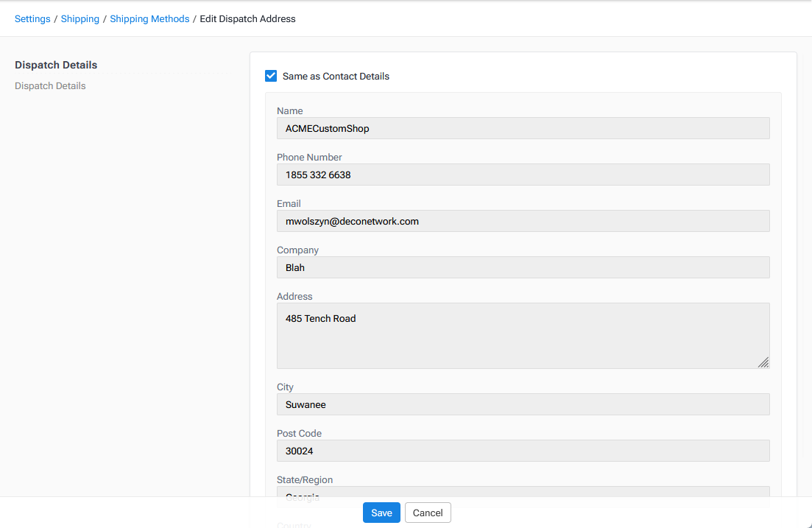Screen dimensions: 812x528
Task: Click inside the Company field
Action: pos(523,267)
